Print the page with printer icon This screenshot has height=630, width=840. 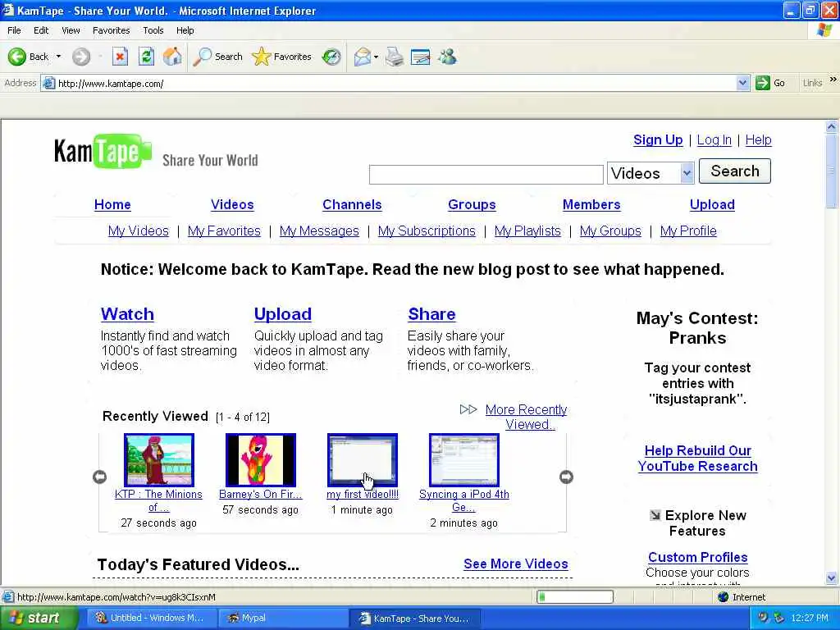coord(395,57)
